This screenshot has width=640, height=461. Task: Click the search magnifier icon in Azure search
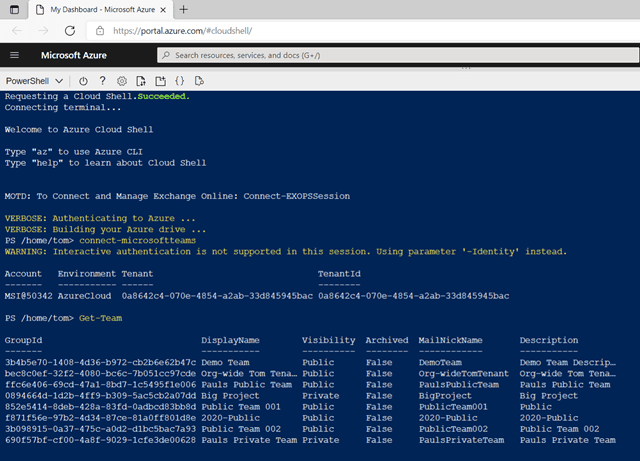tap(166, 55)
